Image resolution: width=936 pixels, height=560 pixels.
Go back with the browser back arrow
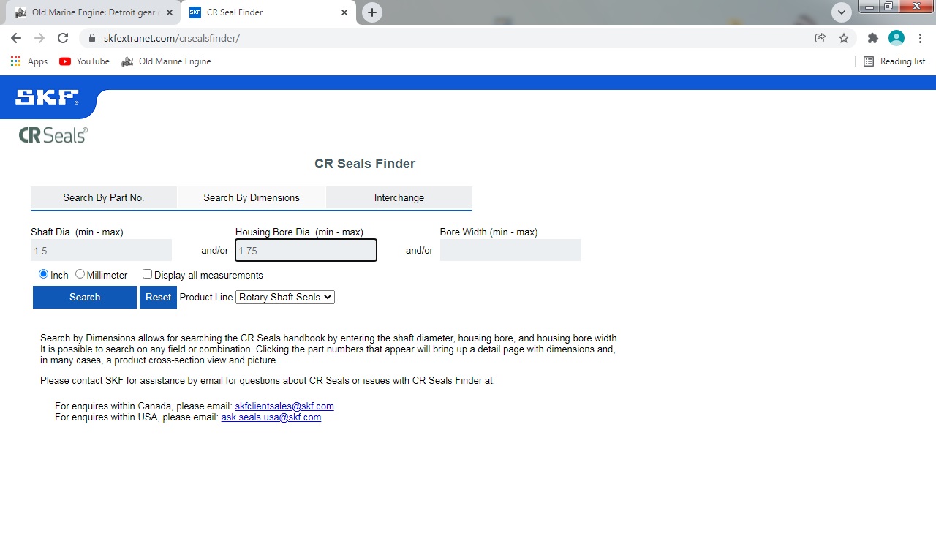[16, 38]
